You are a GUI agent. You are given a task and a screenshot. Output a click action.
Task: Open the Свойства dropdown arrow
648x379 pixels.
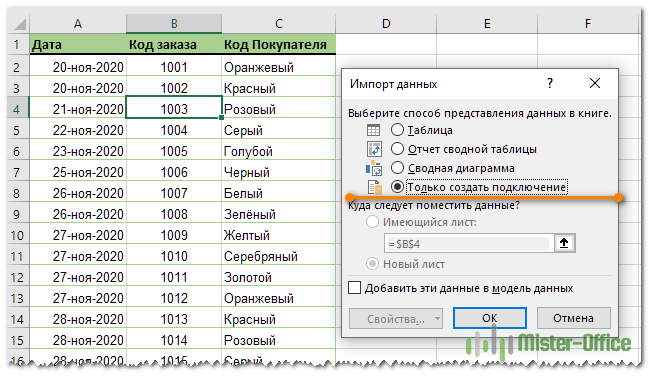437,319
